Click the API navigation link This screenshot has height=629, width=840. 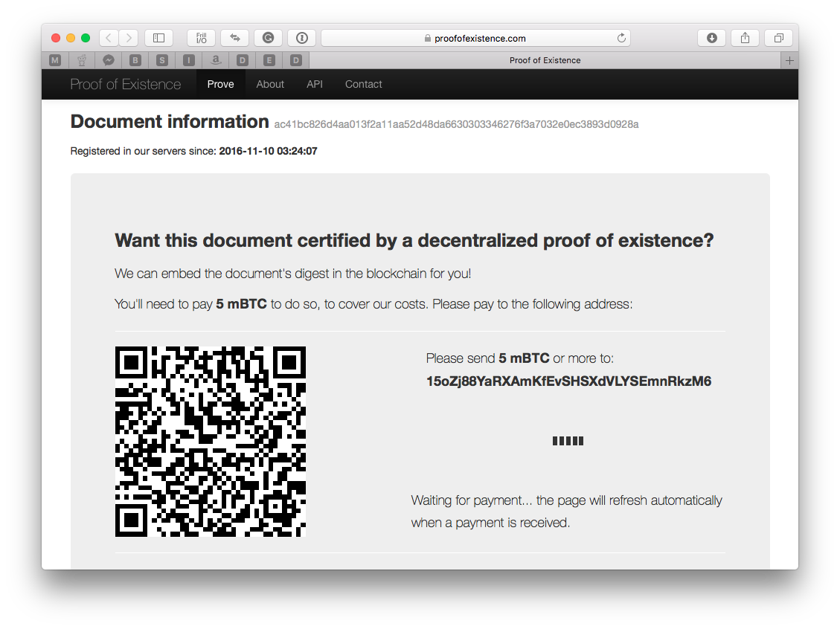(x=314, y=84)
